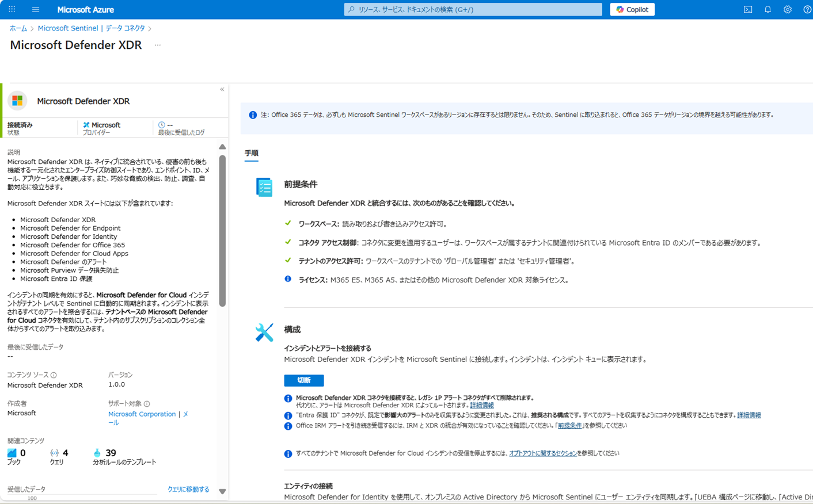Navigate to ホーム via breadcrumb

pos(17,28)
